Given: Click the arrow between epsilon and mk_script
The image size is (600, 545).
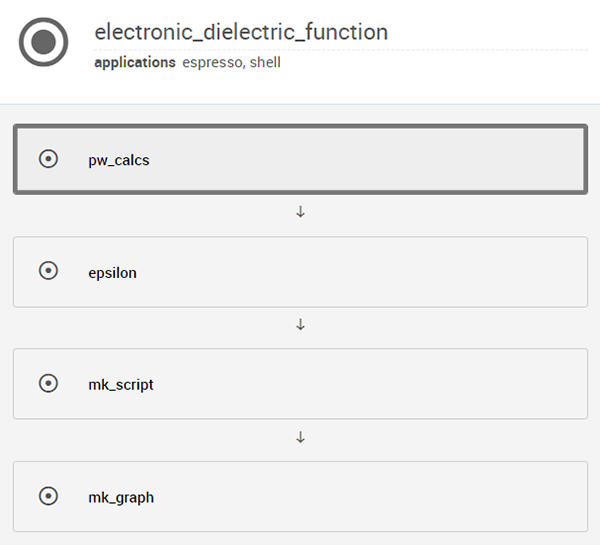Looking at the screenshot, I should coord(300,325).
